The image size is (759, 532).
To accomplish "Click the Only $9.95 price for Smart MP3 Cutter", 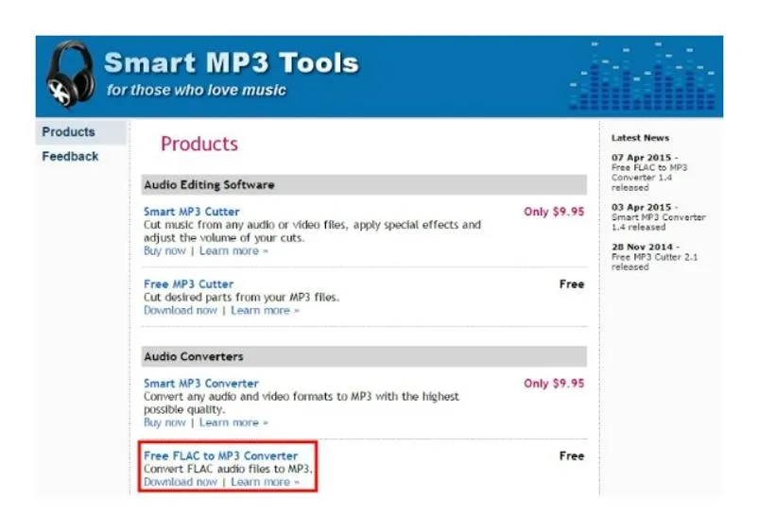I will click(x=554, y=212).
